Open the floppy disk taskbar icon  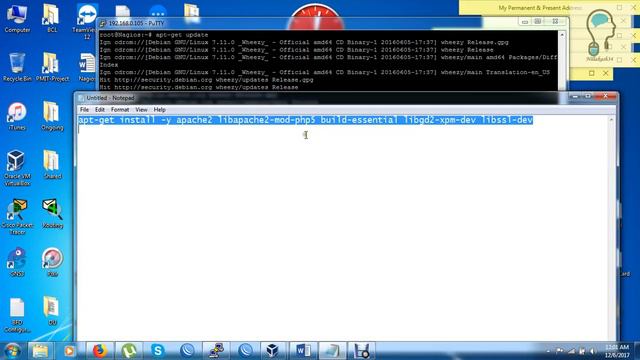point(361,351)
